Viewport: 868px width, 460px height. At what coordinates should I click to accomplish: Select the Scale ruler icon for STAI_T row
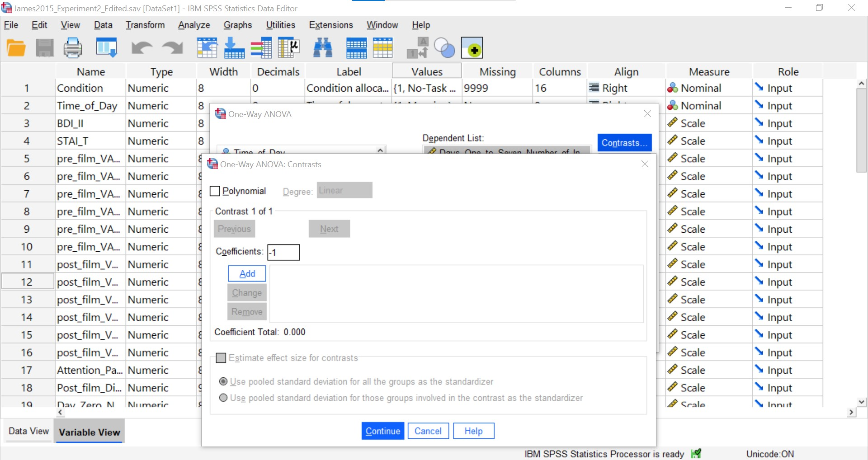coord(673,141)
